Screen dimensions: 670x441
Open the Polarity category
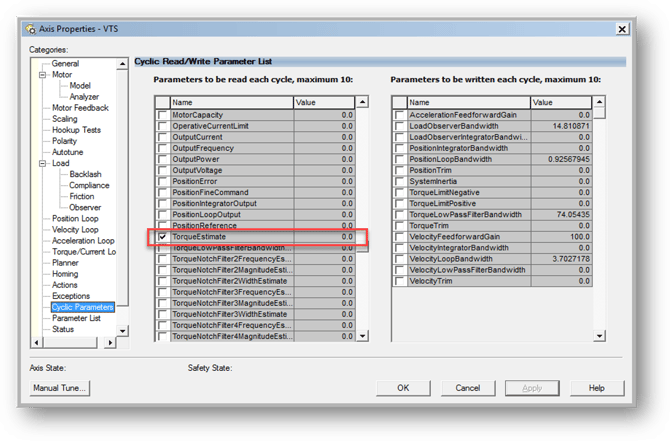click(x=64, y=141)
